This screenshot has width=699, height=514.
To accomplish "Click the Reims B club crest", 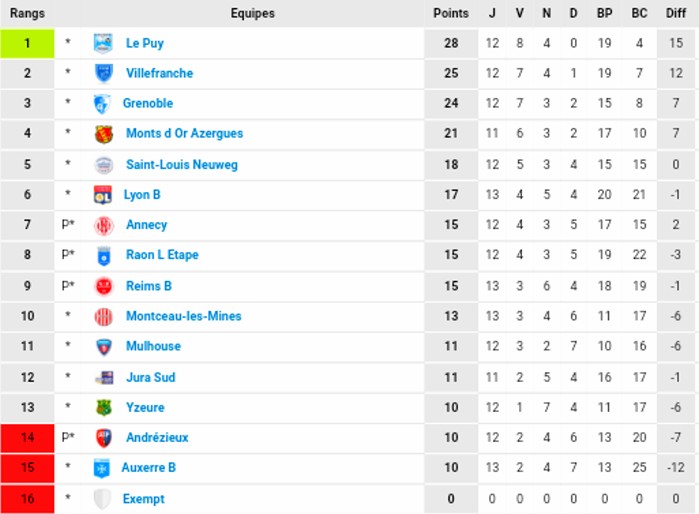I will click(x=103, y=286).
